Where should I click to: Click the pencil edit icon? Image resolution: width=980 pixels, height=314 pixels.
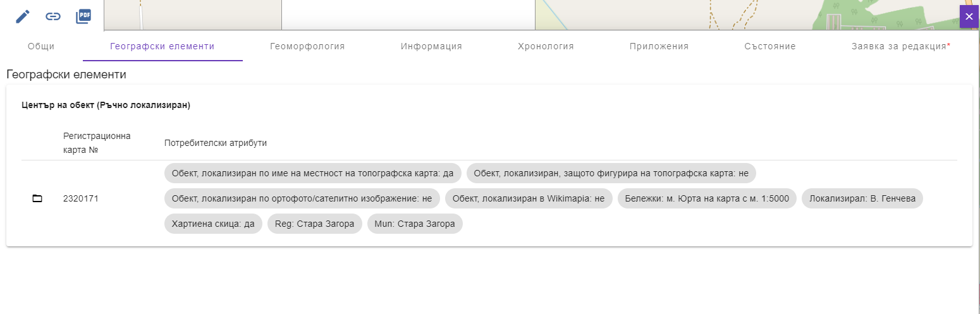click(x=23, y=16)
